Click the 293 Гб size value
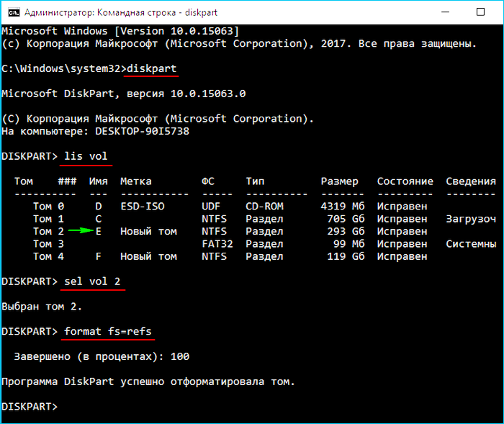 (343, 231)
